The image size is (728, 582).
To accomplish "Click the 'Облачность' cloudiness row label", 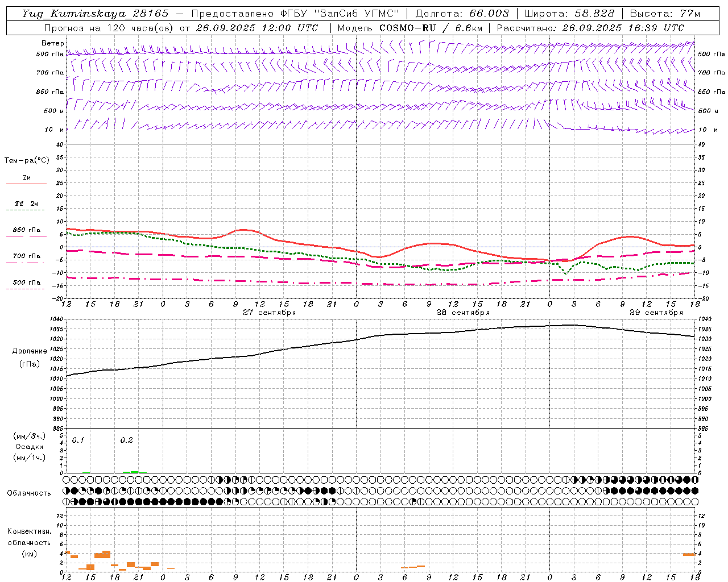I will coord(29,493).
